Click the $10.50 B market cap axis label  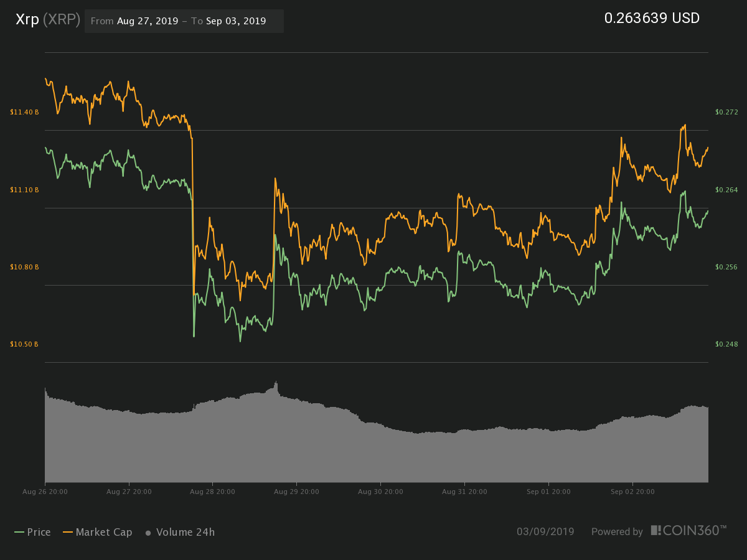click(x=24, y=344)
